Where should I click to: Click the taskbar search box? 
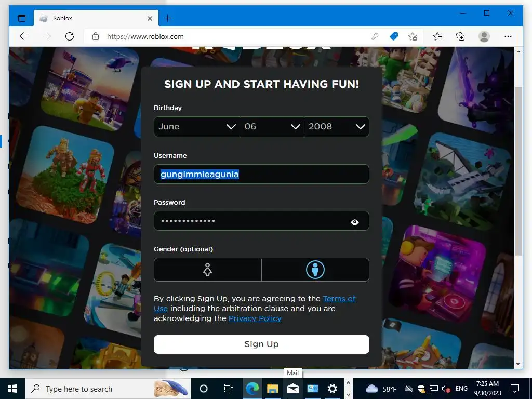point(108,389)
